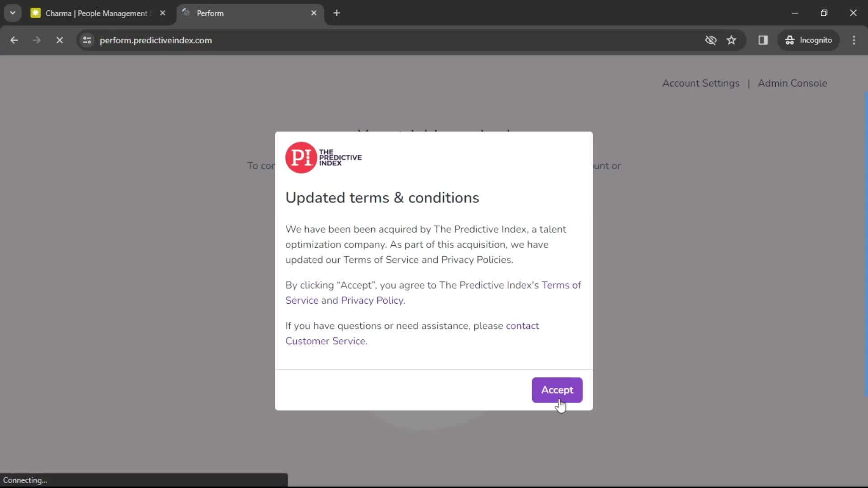Open the Admin Console link

792,83
